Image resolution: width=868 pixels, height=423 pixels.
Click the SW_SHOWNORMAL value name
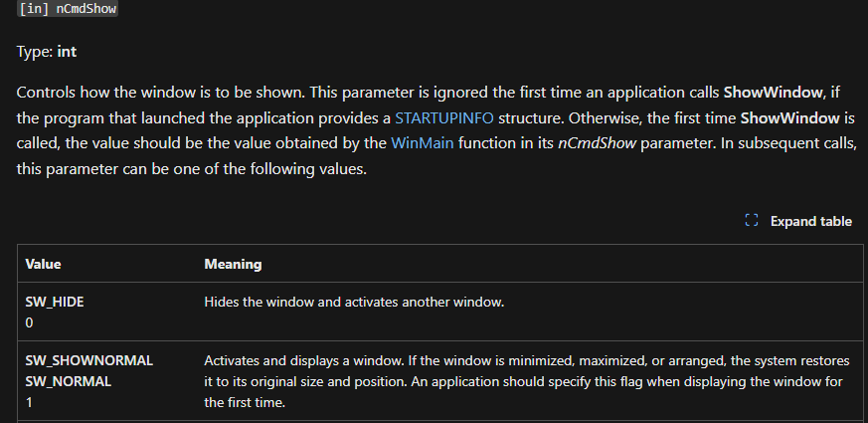pyautogui.click(x=89, y=360)
